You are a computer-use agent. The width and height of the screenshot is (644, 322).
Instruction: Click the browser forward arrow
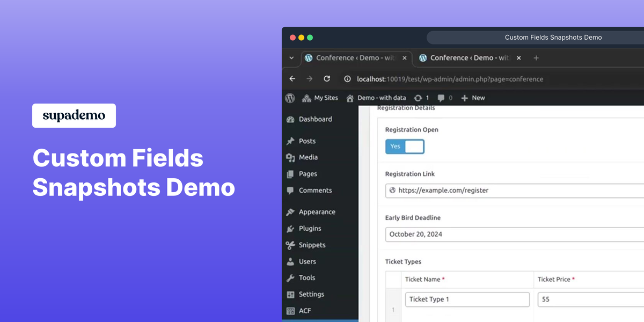coord(309,79)
